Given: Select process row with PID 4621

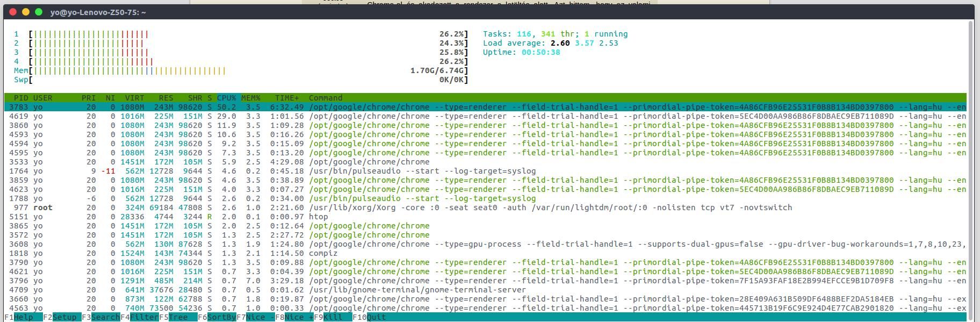Looking at the screenshot, I should click(x=485, y=271).
